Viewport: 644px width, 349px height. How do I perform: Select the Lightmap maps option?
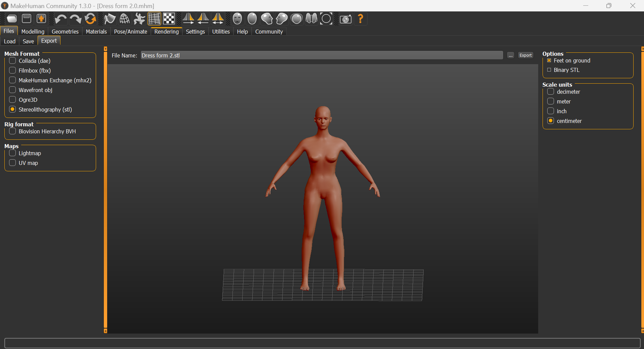(x=25, y=153)
